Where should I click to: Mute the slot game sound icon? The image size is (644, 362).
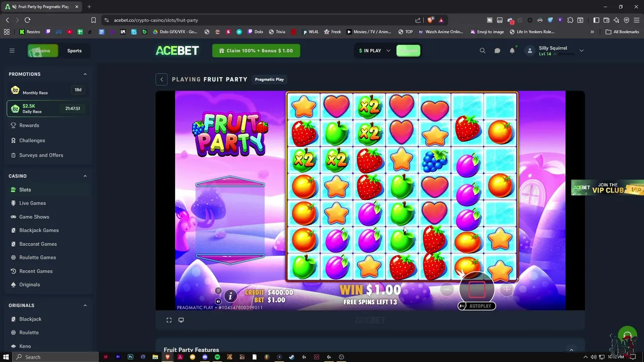[x=218, y=301]
